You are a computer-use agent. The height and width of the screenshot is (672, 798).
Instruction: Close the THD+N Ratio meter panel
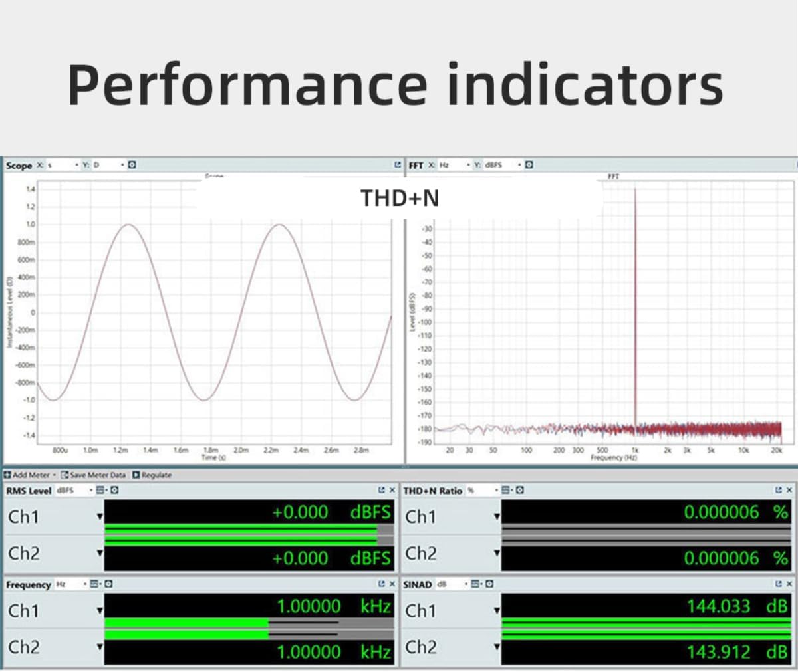pos(789,491)
